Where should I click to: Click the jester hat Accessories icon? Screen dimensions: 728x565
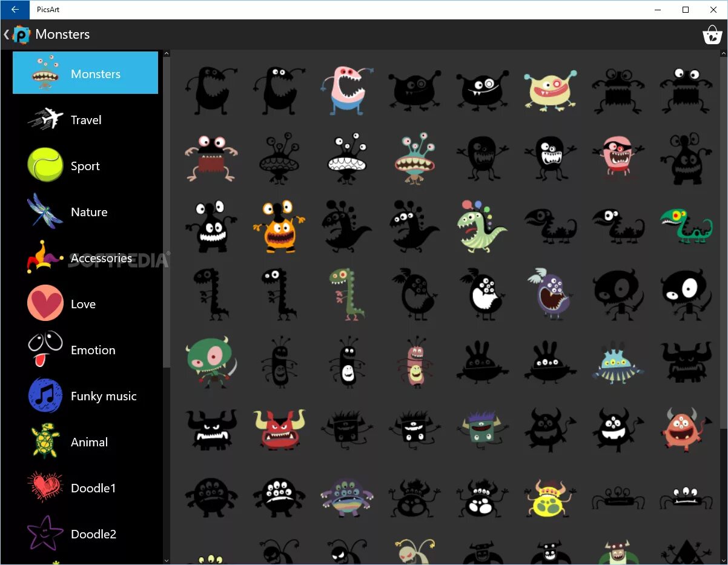point(45,258)
